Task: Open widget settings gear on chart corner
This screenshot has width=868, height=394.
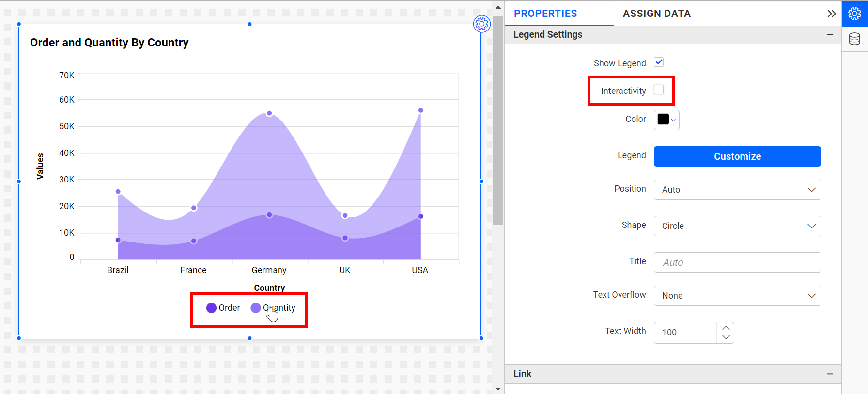Action: point(481,24)
